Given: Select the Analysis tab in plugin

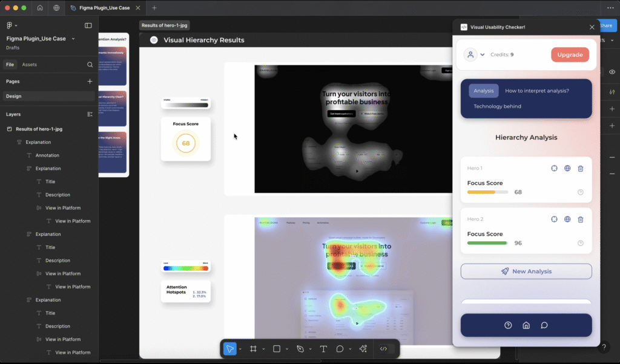Looking at the screenshot, I should coord(484,91).
